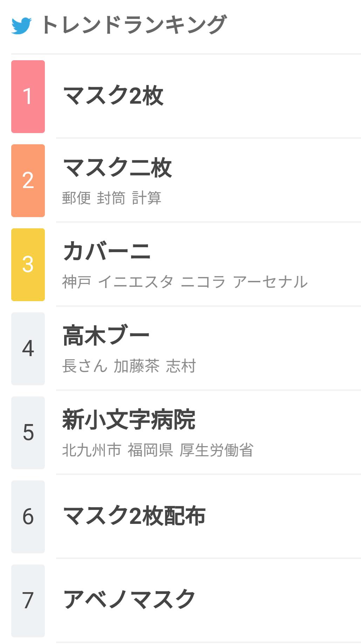The height and width of the screenshot is (644, 361).
Task: Click the Twitter bird icon
Action: point(21,26)
